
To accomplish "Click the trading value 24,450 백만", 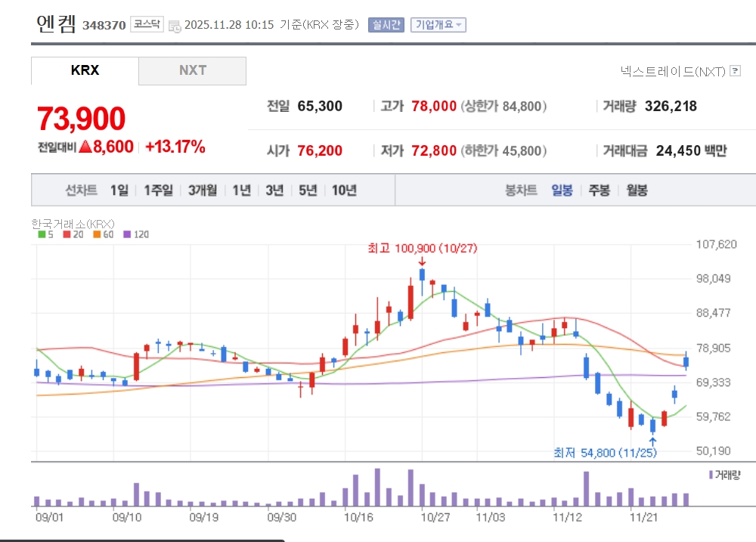I will (x=692, y=150).
